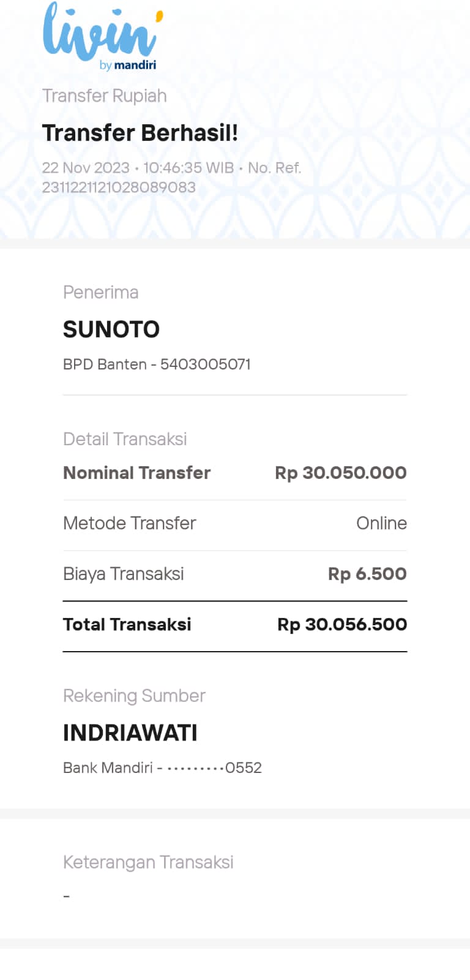This screenshot has width=470, height=980.
Task: Click the Detail Transaksi section label
Action: pyautogui.click(x=125, y=439)
